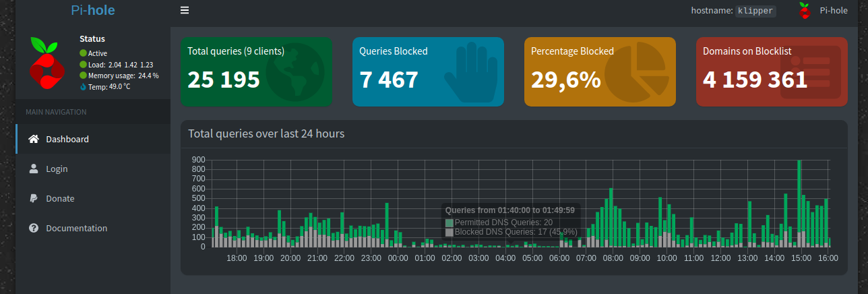
Task: Click the Dashboard home icon
Action: (x=34, y=139)
